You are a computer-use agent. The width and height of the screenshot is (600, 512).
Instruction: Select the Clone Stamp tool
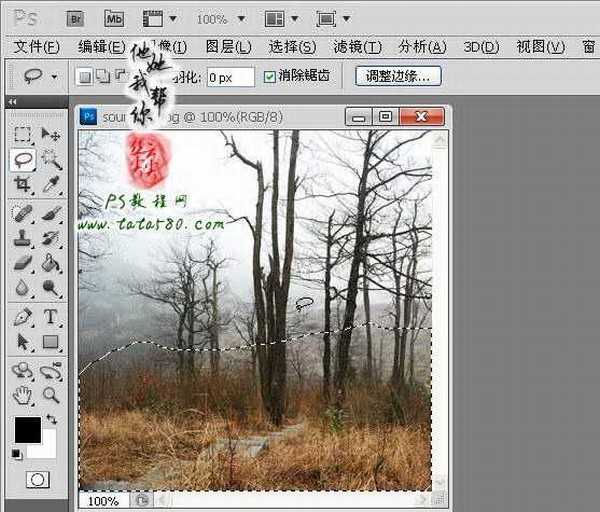pos(23,238)
